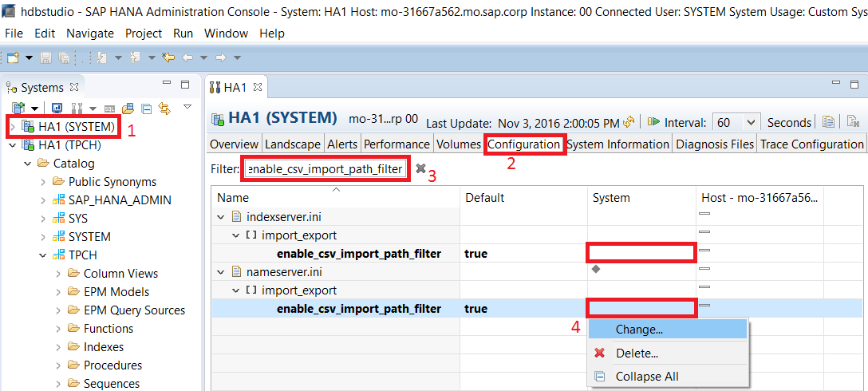Screen dimensions: 868x391
Task: Click the Refresh icon next to Last Update
Action: point(629,122)
